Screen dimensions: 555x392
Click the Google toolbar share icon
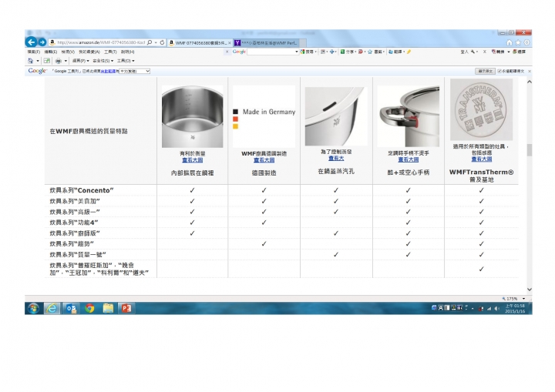(x=342, y=52)
